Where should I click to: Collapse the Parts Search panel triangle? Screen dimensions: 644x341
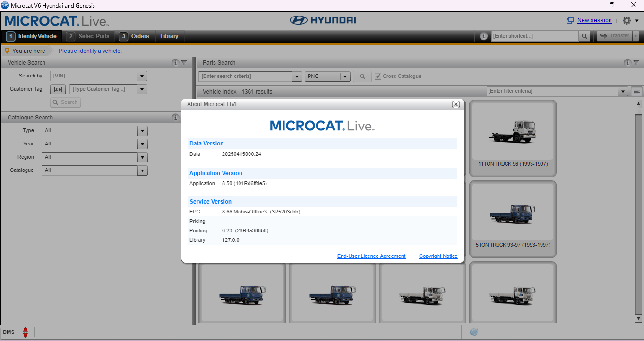coord(636,62)
